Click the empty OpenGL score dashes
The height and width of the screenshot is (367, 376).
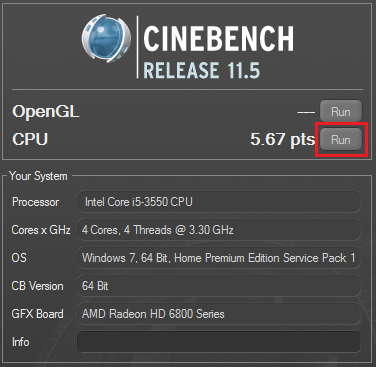(x=306, y=112)
